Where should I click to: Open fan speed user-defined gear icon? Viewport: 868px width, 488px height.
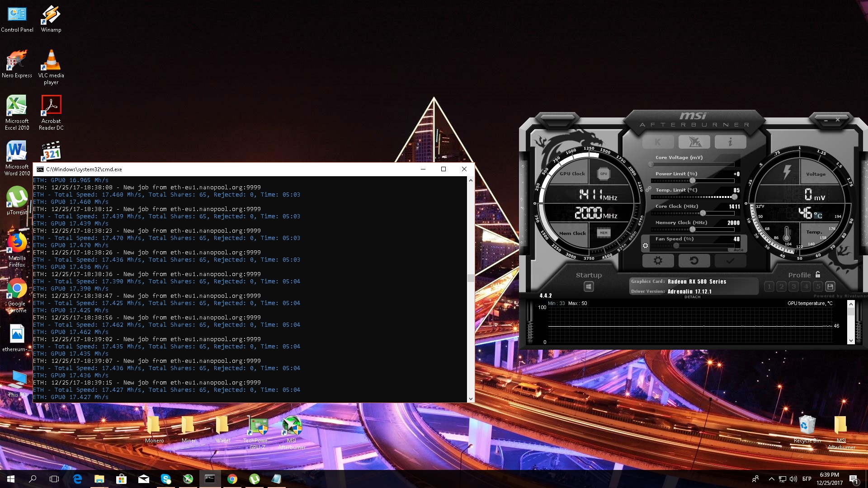[646, 246]
